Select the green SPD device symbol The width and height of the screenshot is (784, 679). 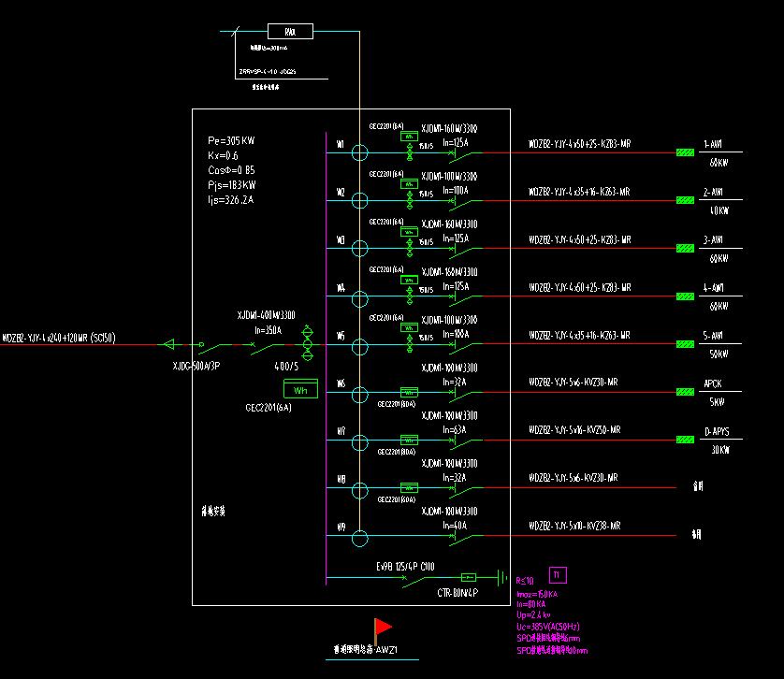pyautogui.click(x=469, y=577)
